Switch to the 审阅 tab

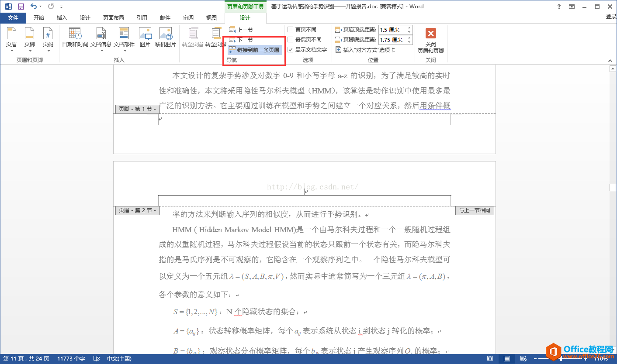point(188,18)
